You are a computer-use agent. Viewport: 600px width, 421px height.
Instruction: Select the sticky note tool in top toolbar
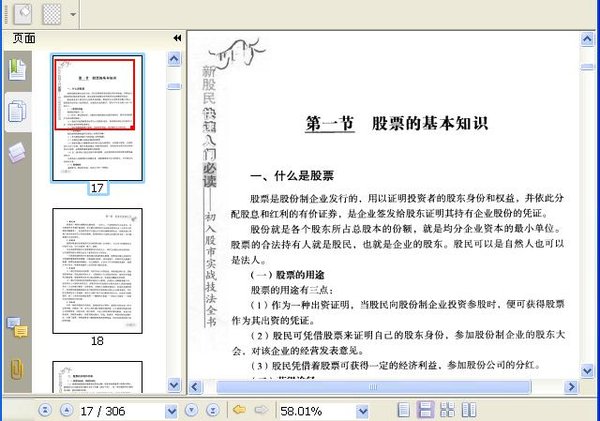coord(23,13)
